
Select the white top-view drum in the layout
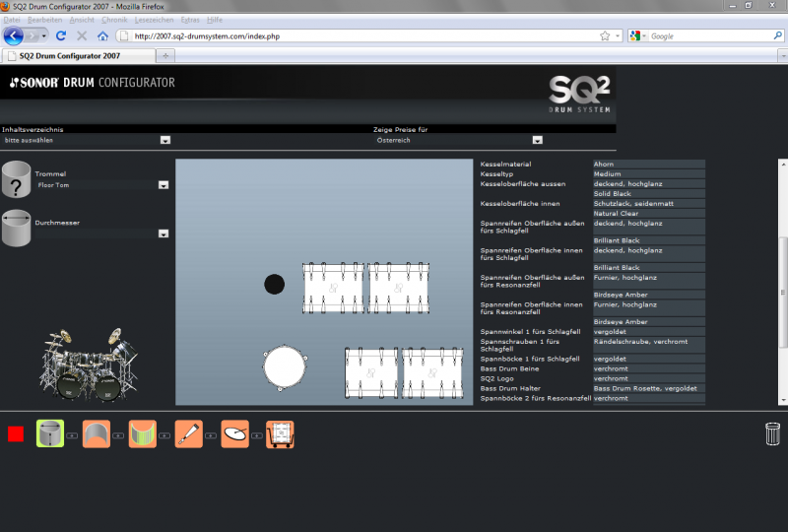click(x=285, y=367)
